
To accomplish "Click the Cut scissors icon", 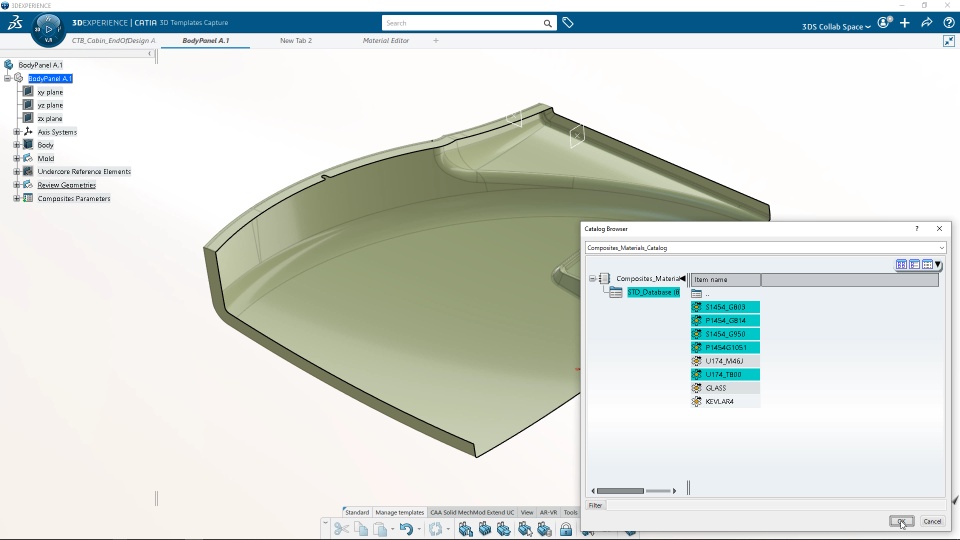I will (342, 529).
